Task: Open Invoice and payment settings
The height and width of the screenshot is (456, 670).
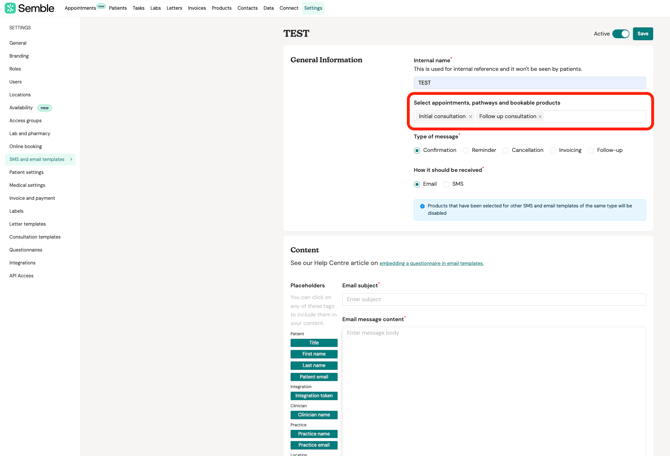Action: (32, 198)
